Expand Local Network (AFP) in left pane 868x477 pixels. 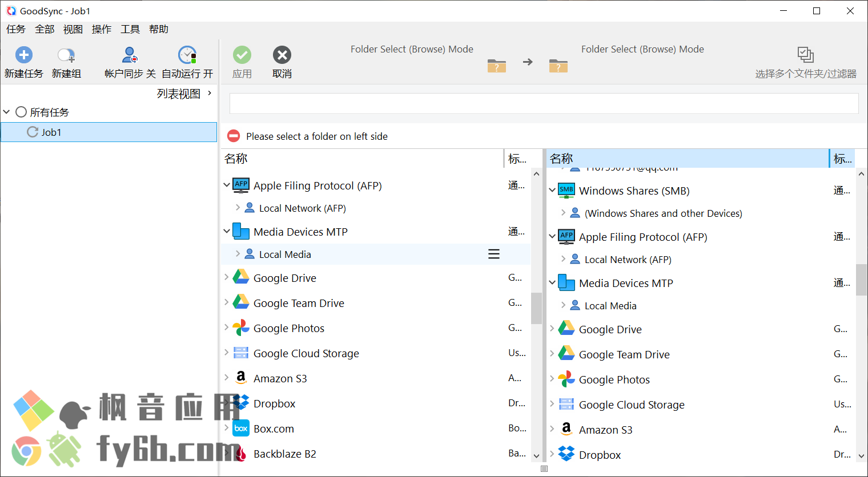tap(238, 208)
